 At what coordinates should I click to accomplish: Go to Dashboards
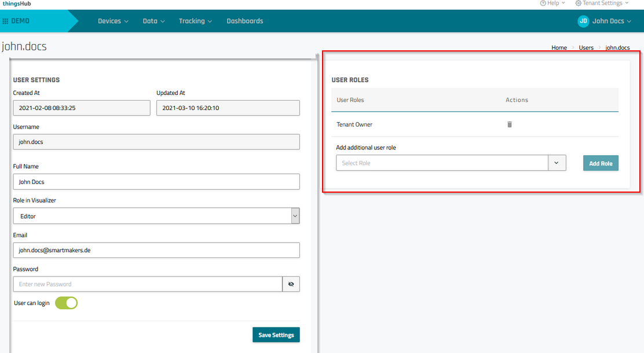(244, 21)
